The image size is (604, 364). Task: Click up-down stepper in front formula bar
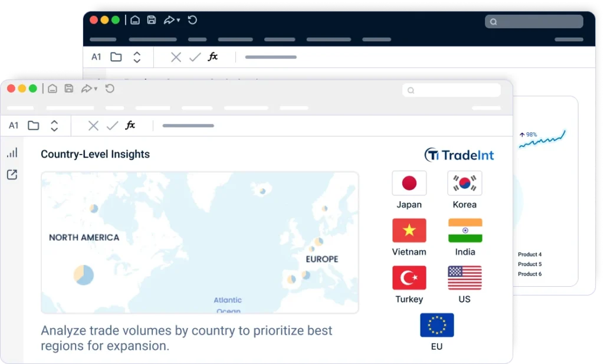[x=54, y=126]
